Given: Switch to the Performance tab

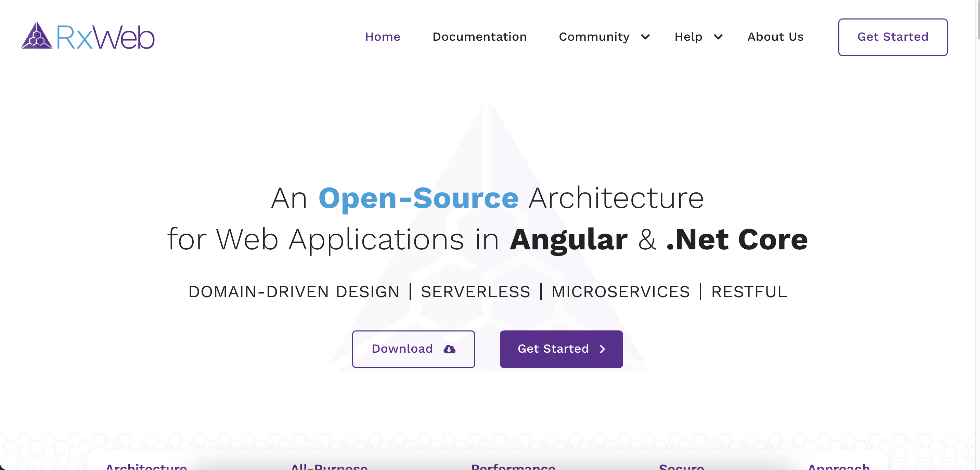Looking at the screenshot, I should point(513,466).
